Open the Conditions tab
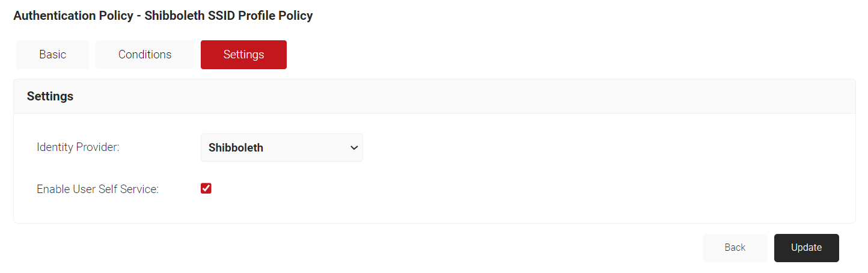Screen dimensions: 868x273 click(x=145, y=55)
